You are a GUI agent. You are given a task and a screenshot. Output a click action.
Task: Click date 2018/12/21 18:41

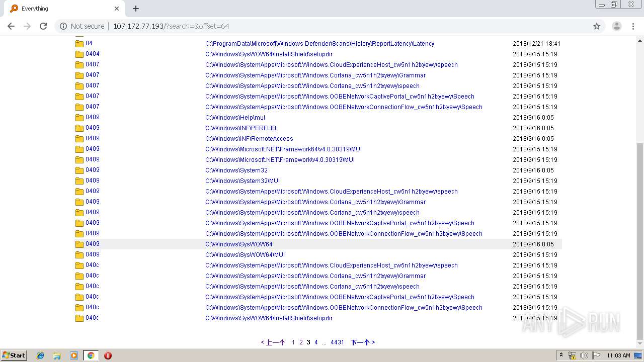[536, 44]
